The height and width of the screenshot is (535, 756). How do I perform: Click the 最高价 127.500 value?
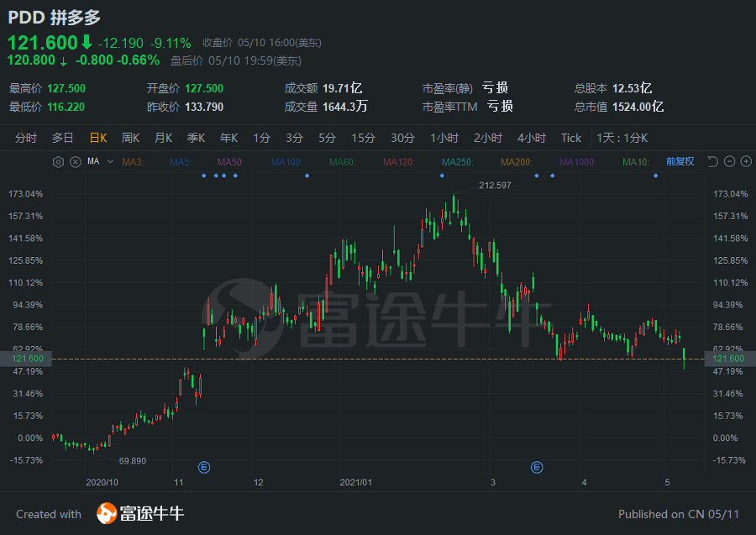pyautogui.click(x=66, y=89)
